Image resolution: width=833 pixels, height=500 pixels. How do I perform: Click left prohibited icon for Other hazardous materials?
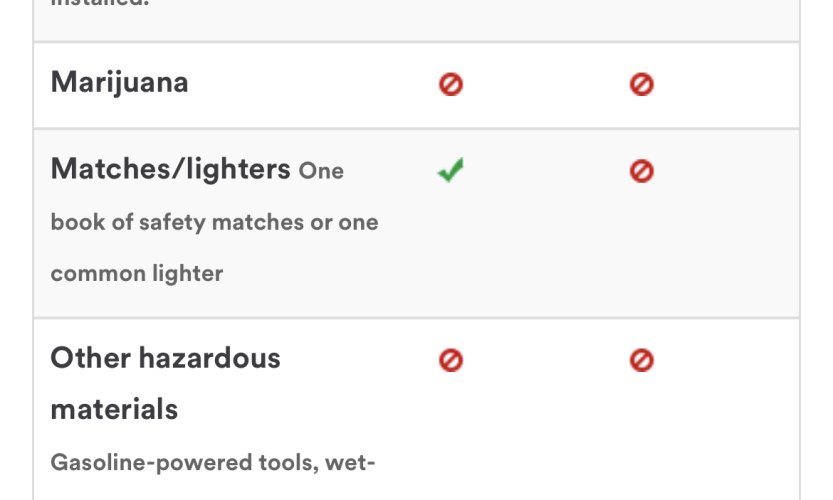coord(450,360)
